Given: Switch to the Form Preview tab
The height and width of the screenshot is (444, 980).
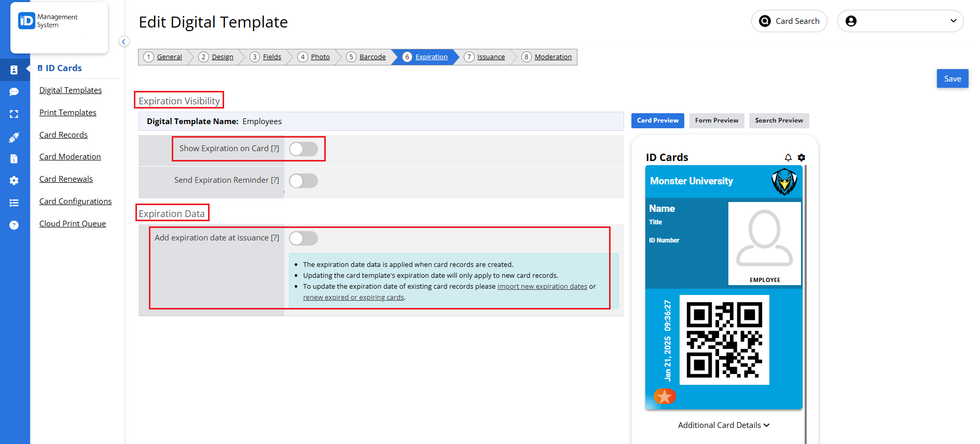Looking at the screenshot, I should (716, 120).
